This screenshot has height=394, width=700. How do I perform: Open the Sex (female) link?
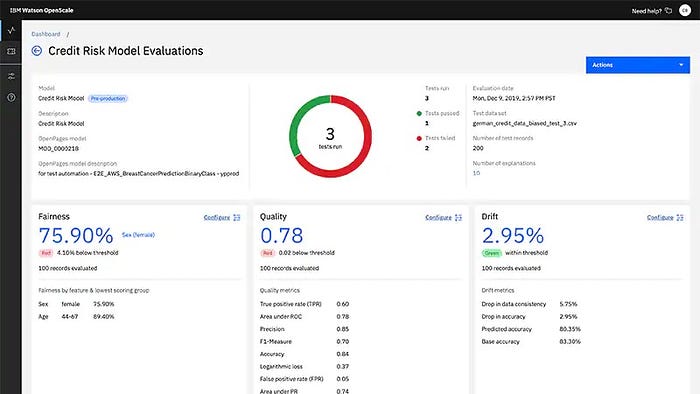[138, 235]
